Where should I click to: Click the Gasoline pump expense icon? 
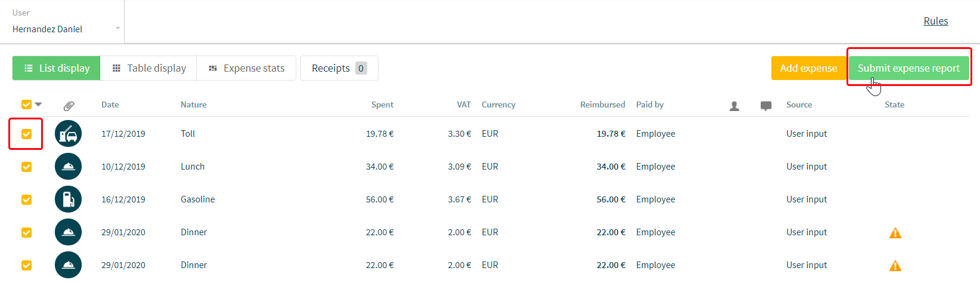coord(68,199)
